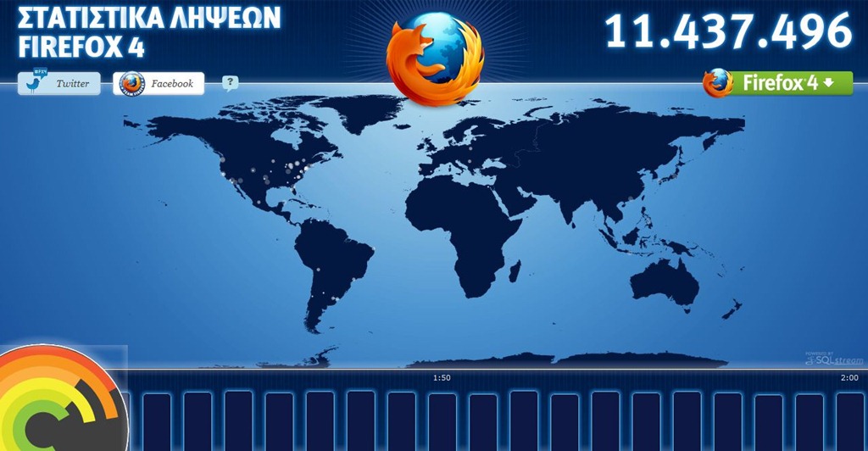The width and height of the screenshot is (868, 451).
Task: Click the download arrow on Firefox 4 button
Action: pos(829,82)
